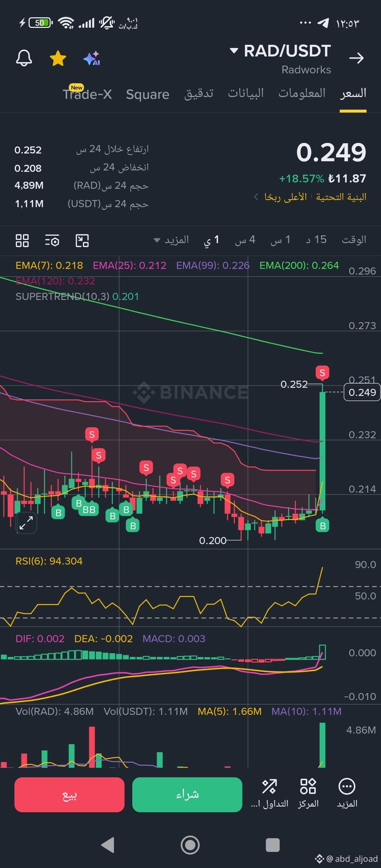Click the green شراء buy button
381x868 pixels.
click(187, 795)
